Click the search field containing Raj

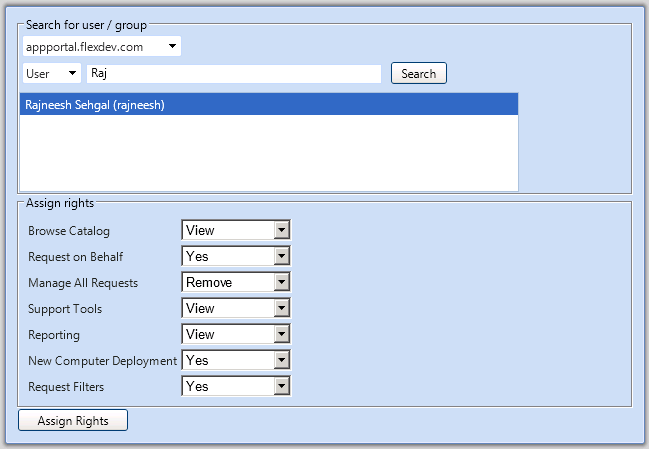pos(234,73)
